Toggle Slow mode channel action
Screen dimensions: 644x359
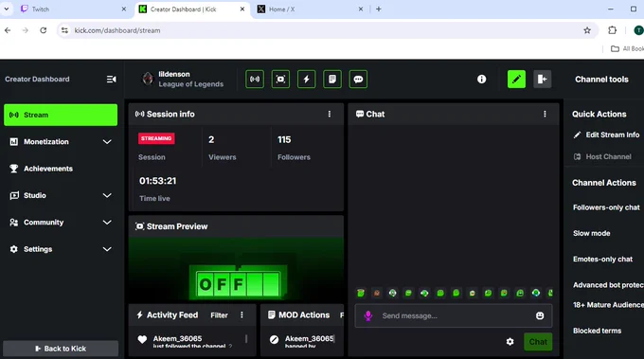click(591, 233)
